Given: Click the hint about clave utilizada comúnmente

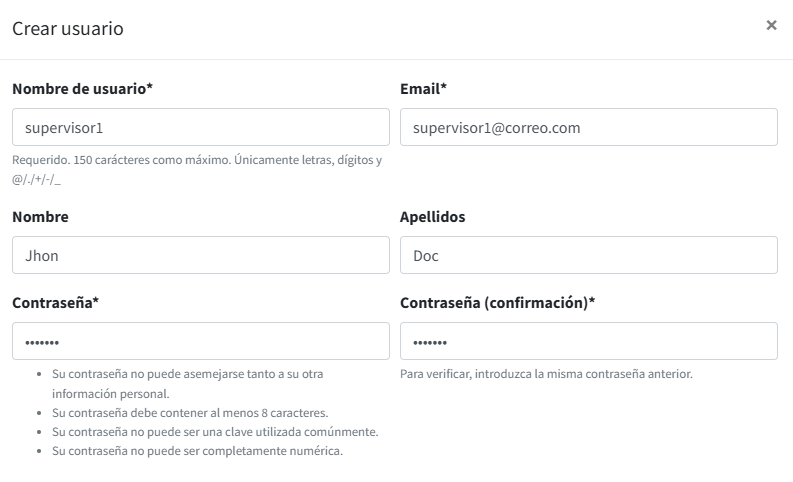Looking at the screenshot, I should tap(214, 432).
